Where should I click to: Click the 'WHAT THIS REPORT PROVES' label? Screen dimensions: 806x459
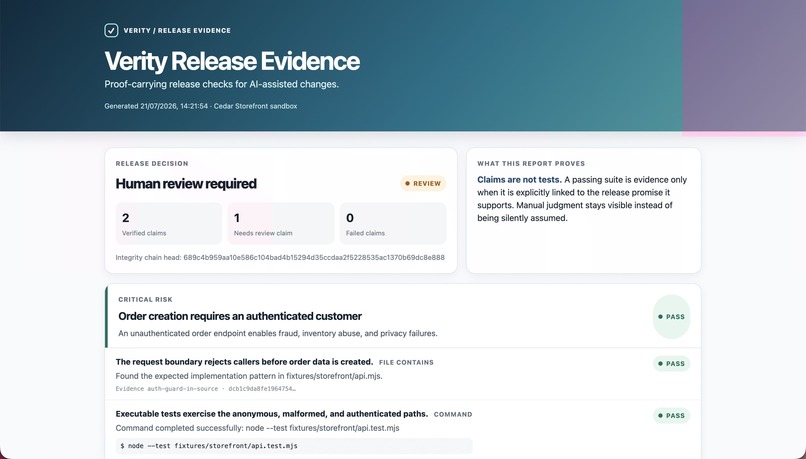(x=531, y=163)
